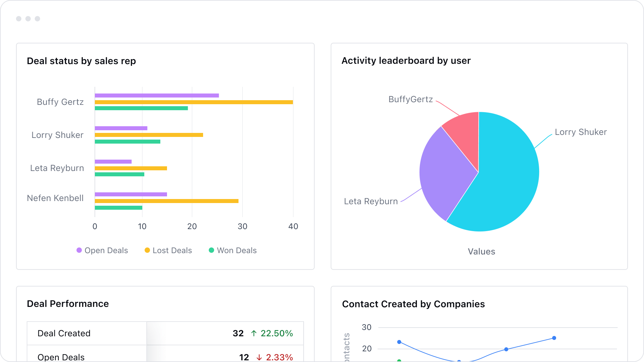Click the Deal Created row label
Screen dimensions: 644x362
64,333
